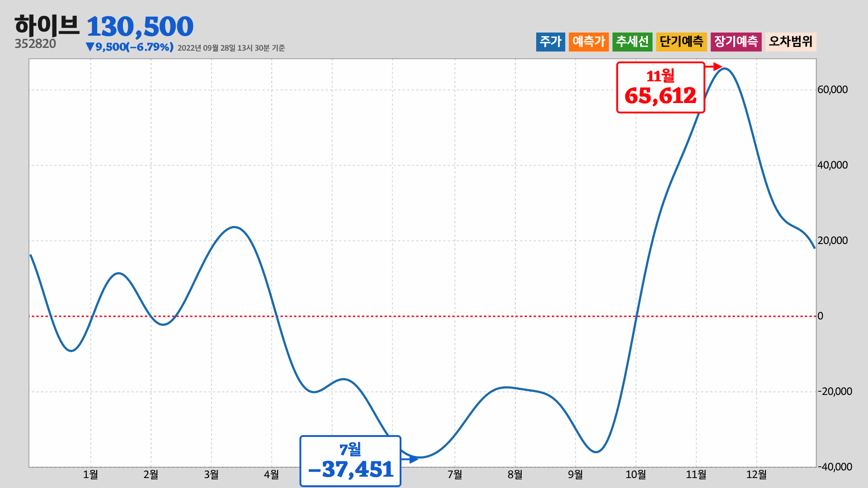
Task: Click the 60,000 y-axis label
Action: pyautogui.click(x=833, y=90)
